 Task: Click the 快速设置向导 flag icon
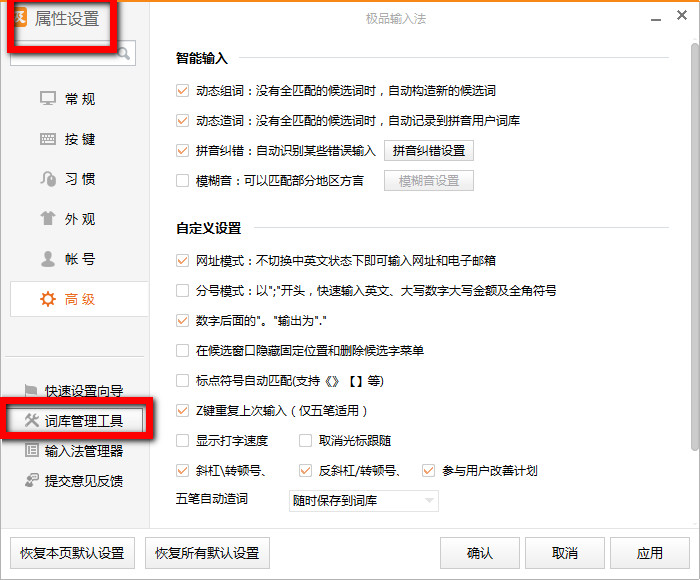[31, 391]
